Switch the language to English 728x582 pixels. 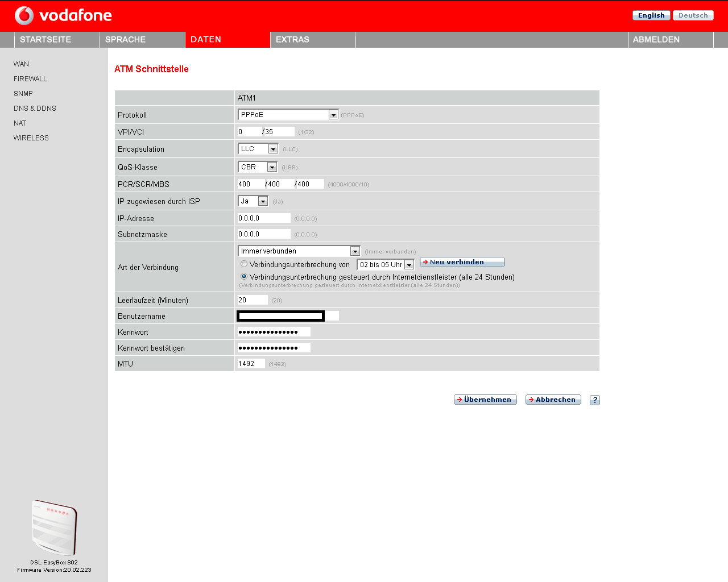coord(651,15)
